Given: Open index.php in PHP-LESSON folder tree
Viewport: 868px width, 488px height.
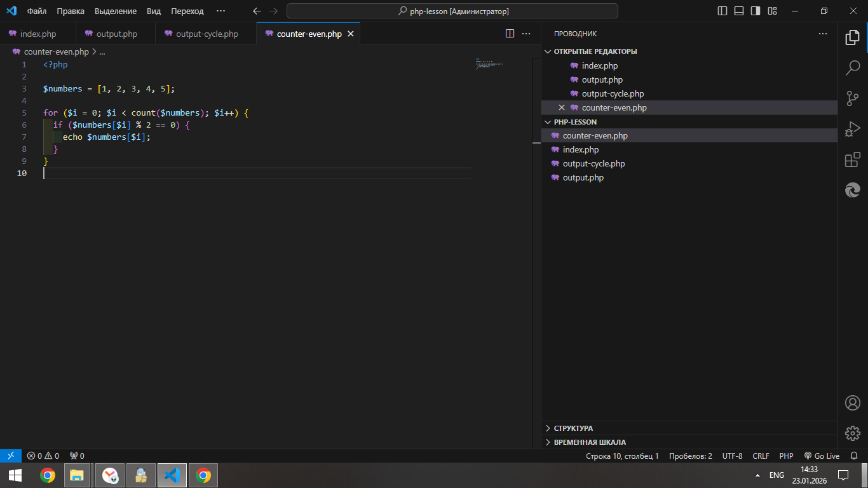Looking at the screenshot, I should click(580, 150).
